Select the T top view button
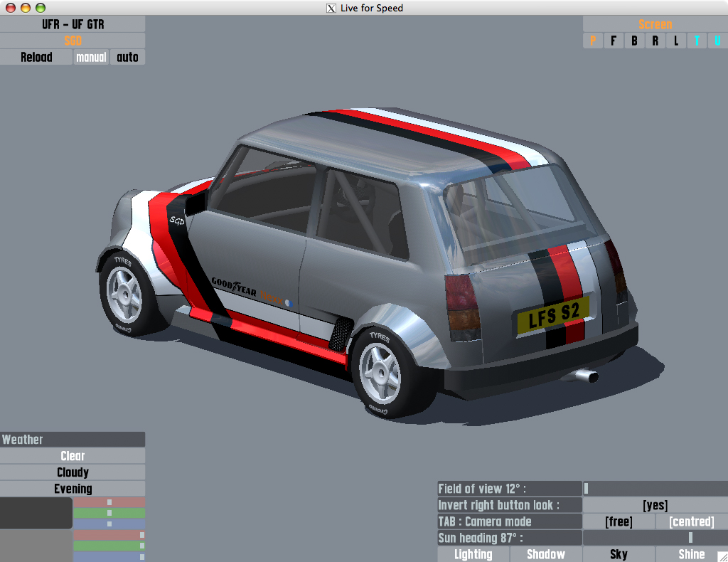 click(697, 41)
